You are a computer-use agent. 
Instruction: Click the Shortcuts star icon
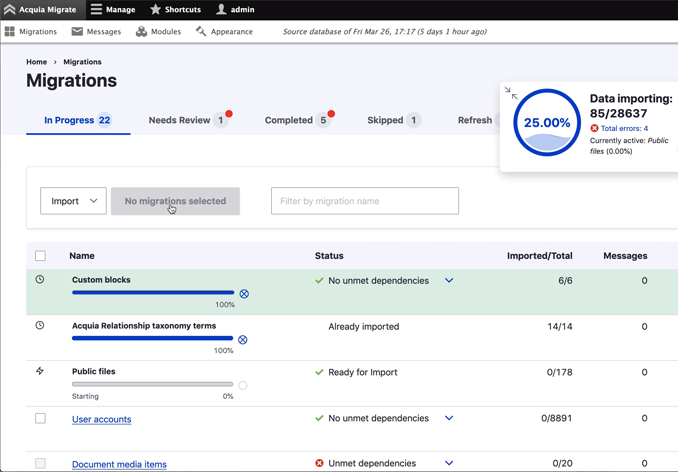pos(155,10)
